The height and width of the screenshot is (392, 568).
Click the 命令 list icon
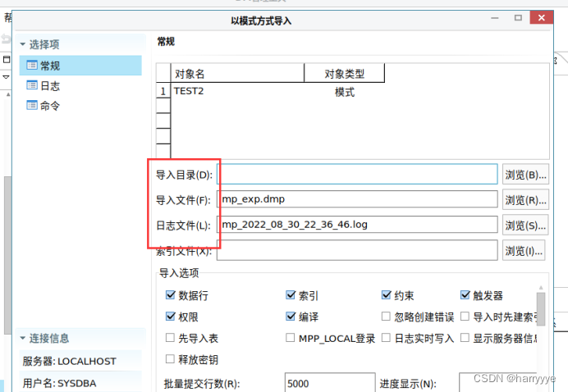tap(32, 105)
